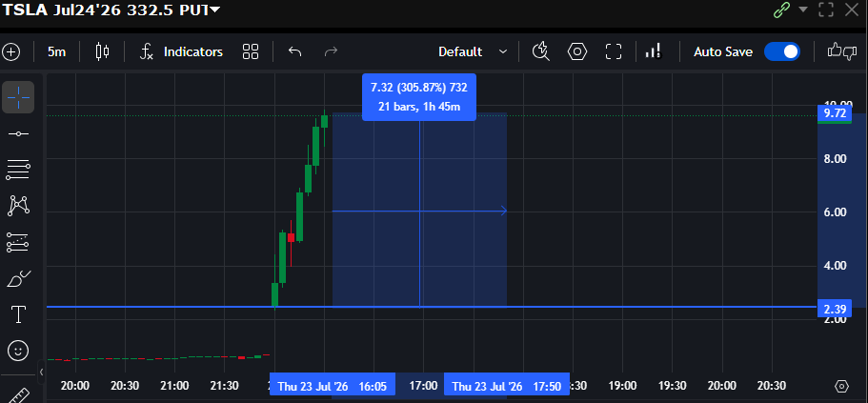Viewport: 868px width, 403px height.
Task: Open time axis settings hexagon icon
Action: [841, 386]
